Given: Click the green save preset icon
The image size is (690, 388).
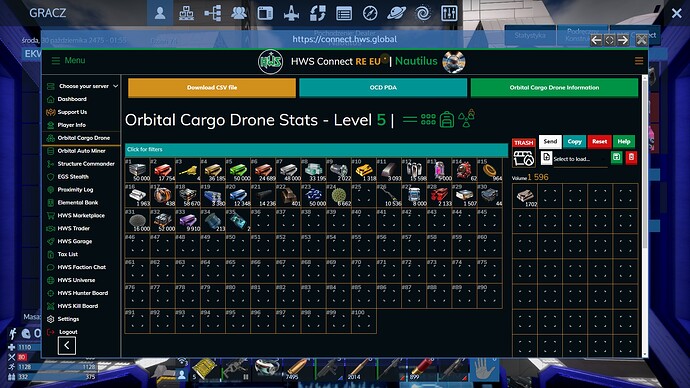Looking at the screenshot, I should point(617,157).
